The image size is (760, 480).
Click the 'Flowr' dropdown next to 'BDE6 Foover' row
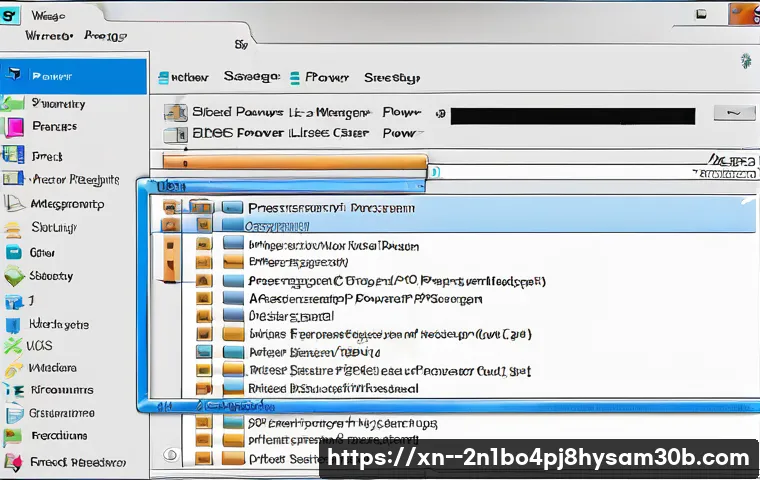click(403, 133)
